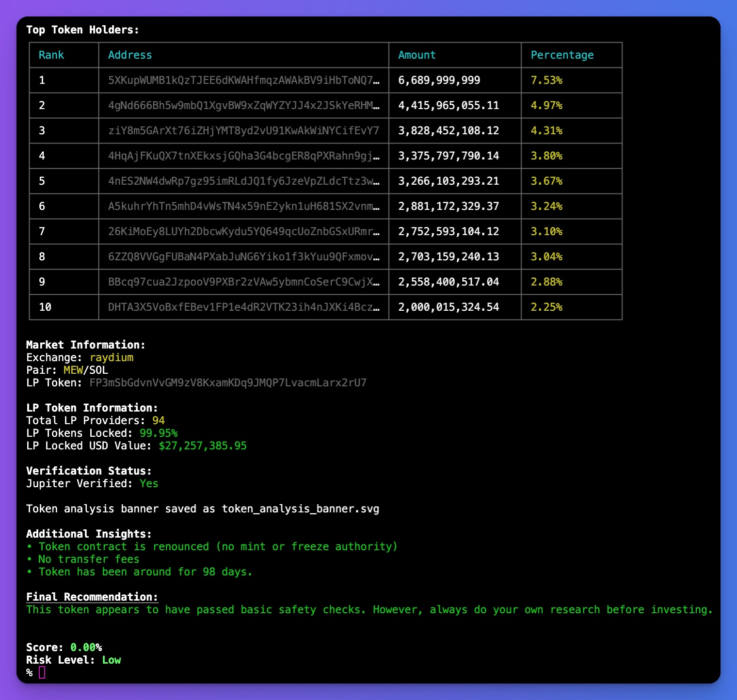The image size is (737, 700).
Task: Click rank 10 cell
Action: click(x=45, y=307)
